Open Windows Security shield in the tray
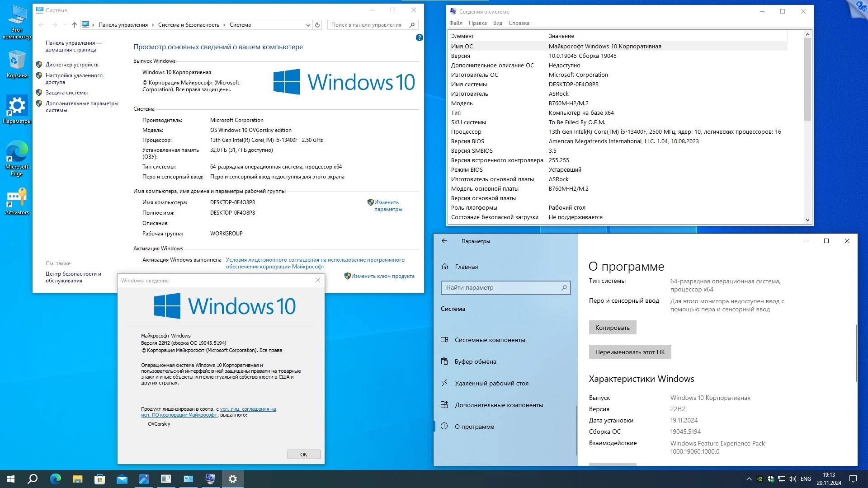The image size is (868, 488). pos(771,479)
